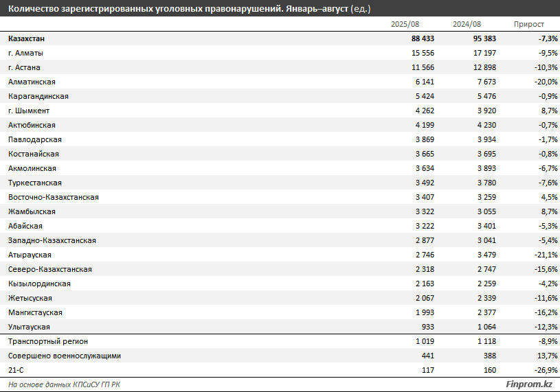Select the г. Алматы row label
The image size is (560, 392).
(26, 53)
